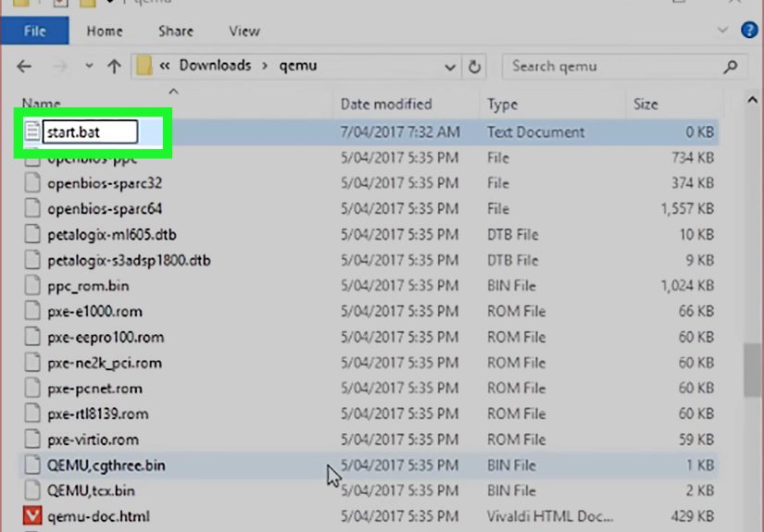
Task: Click the petalogix-ml605.dtb file icon
Action: pos(32,234)
